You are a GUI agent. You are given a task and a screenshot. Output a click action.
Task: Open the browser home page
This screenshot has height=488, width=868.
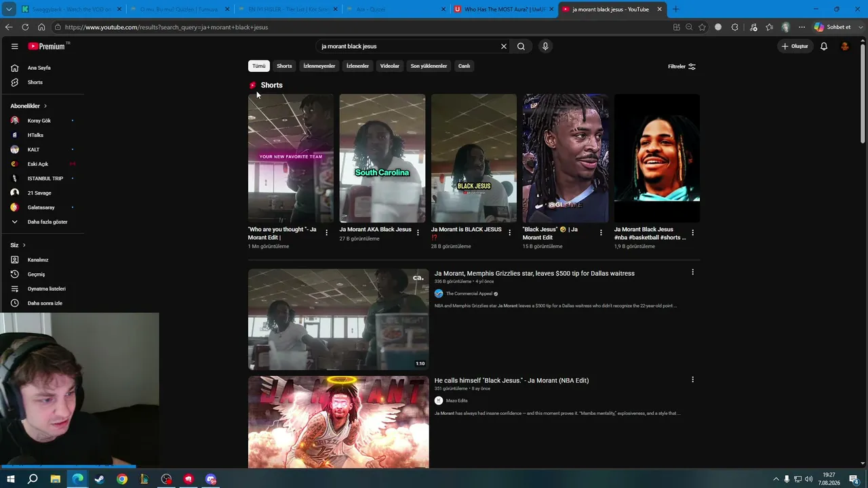coord(41,27)
